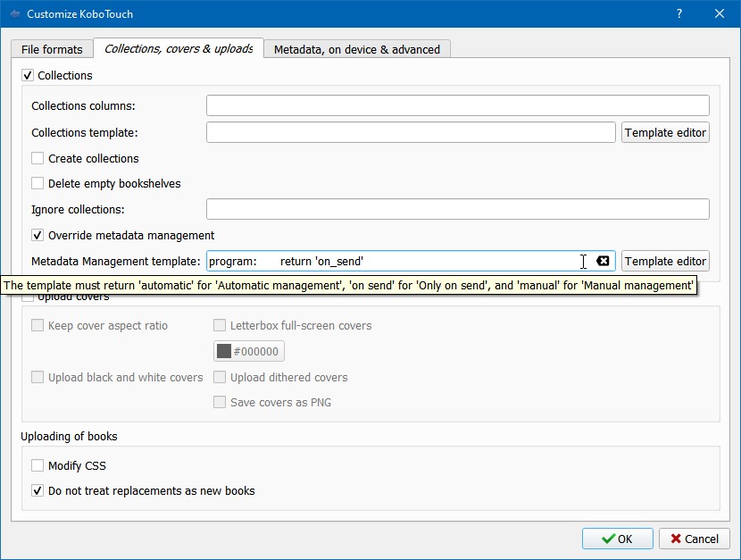Image resolution: width=741 pixels, height=560 pixels.
Task: Click the Cancel button
Action: pos(694,539)
